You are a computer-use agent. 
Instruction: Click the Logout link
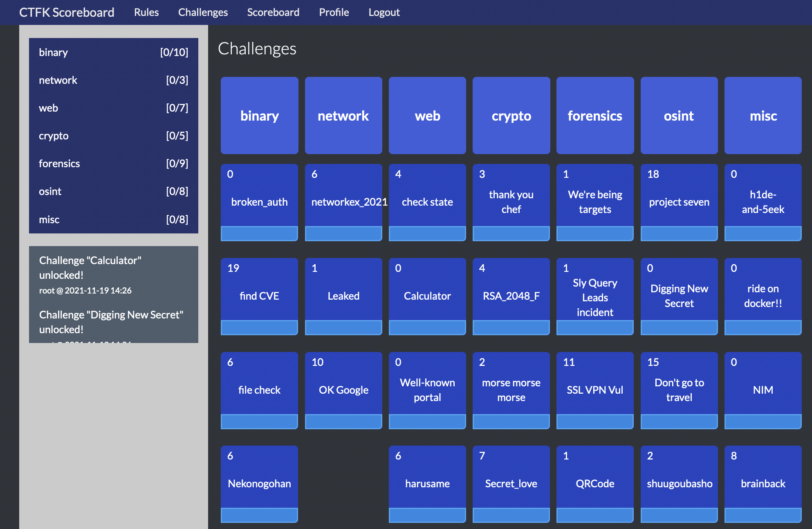[x=384, y=12]
